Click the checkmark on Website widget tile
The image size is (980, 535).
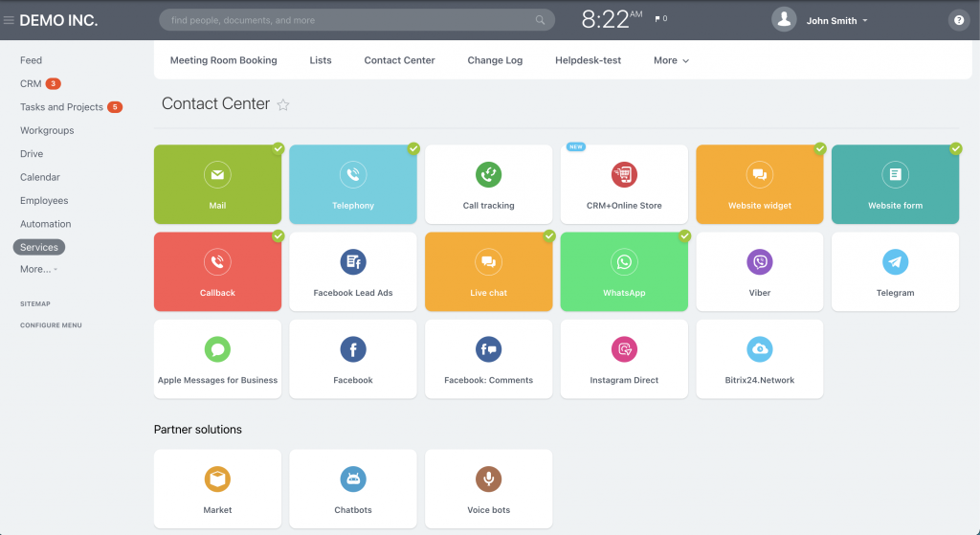820,148
